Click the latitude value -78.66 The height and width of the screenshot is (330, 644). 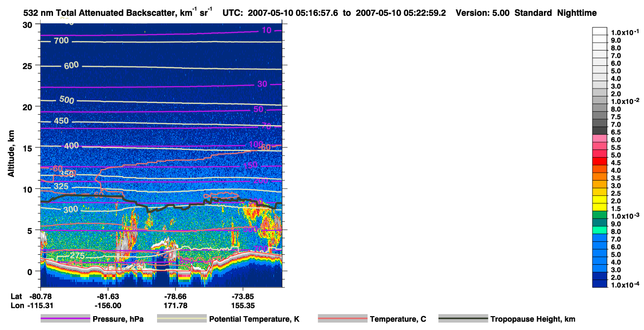pos(175,296)
